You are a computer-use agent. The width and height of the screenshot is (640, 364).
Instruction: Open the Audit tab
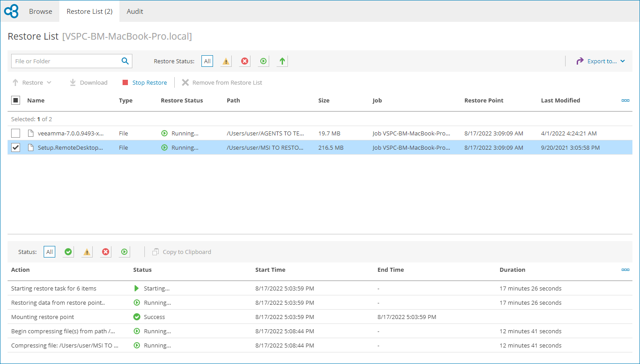(135, 11)
